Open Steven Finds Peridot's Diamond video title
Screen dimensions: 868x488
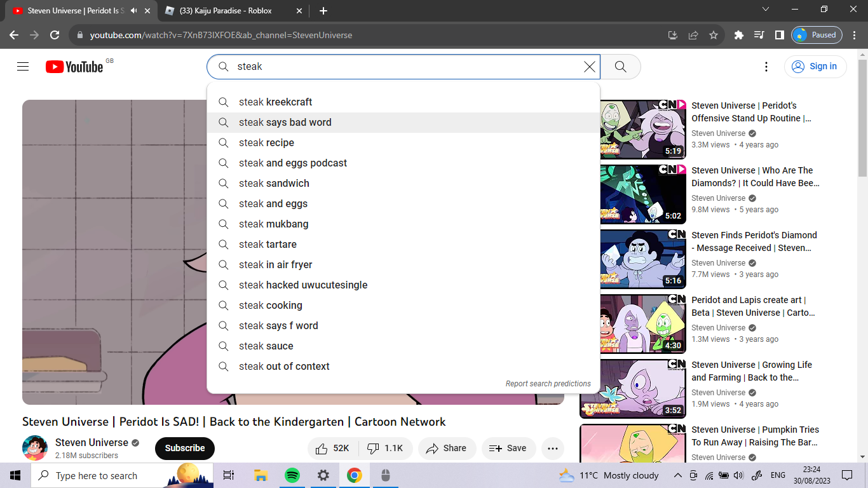(x=754, y=241)
